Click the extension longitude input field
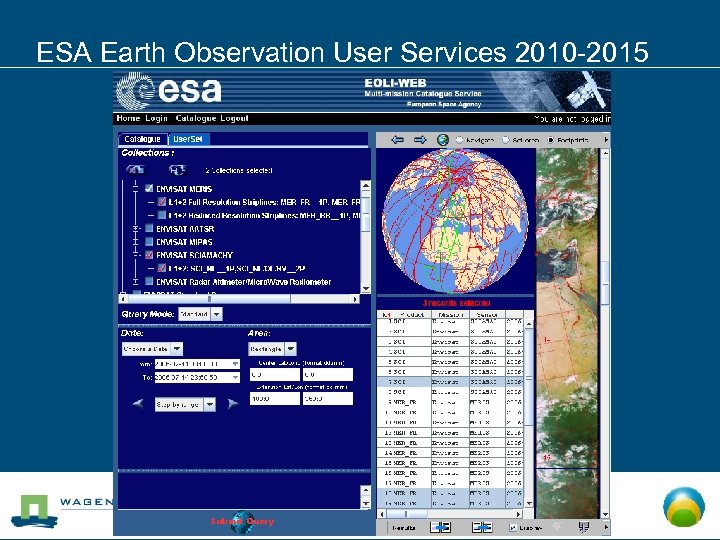 coord(328,399)
